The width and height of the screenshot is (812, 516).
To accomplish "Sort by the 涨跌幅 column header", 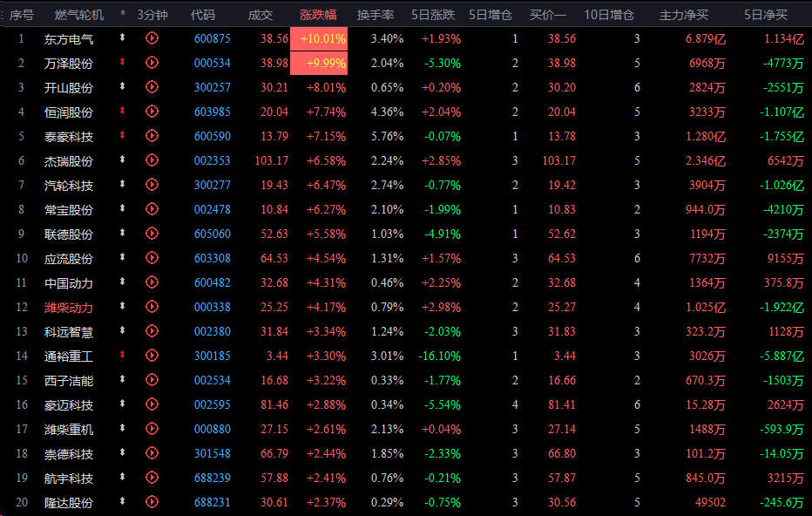I will (x=318, y=15).
